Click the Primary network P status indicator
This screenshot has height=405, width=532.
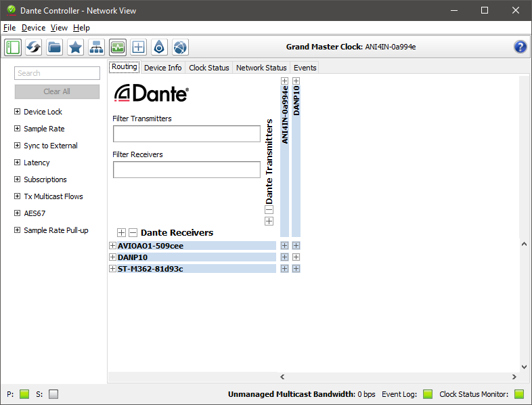tap(24, 394)
